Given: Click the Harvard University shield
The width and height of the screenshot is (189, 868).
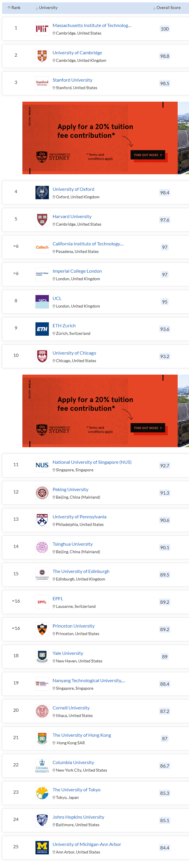Looking at the screenshot, I should tap(42, 220).
